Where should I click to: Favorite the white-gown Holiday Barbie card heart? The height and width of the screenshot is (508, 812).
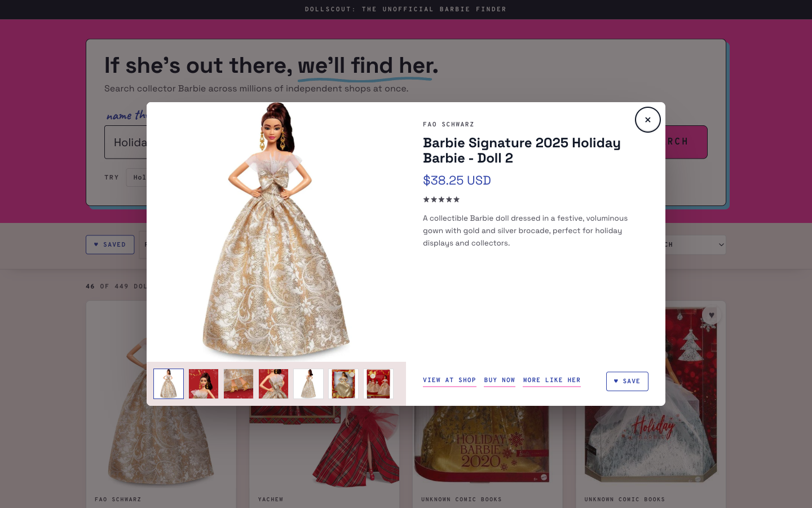click(712, 315)
